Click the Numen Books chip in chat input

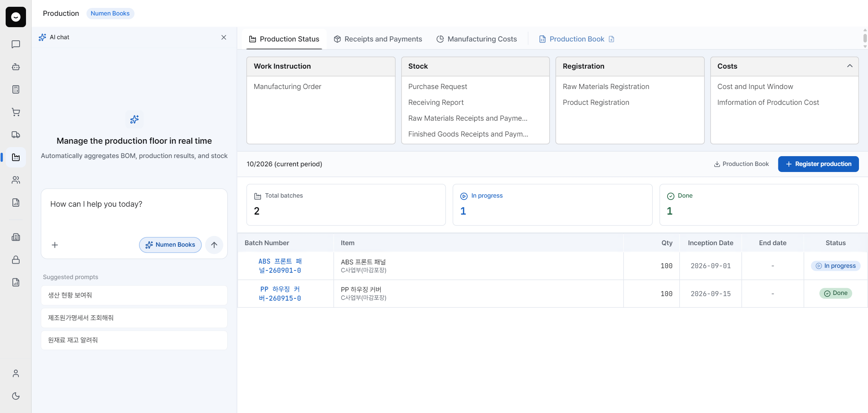pos(170,245)
